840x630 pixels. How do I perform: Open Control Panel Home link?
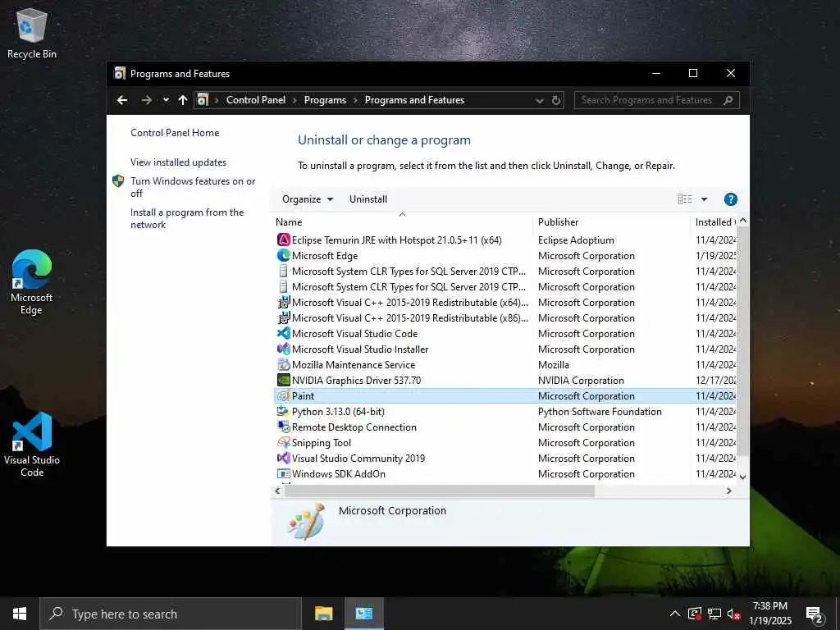point(175,133)
